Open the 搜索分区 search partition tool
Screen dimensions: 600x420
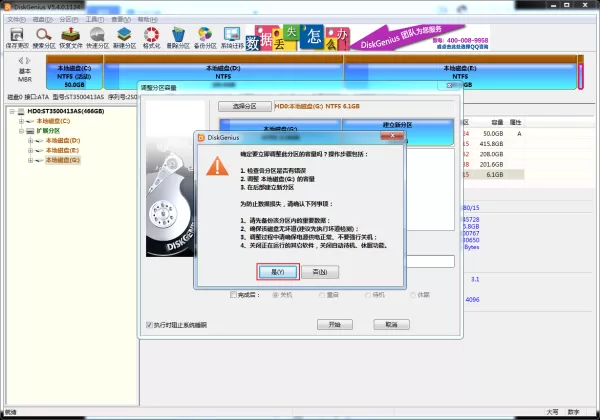point(44,37)
